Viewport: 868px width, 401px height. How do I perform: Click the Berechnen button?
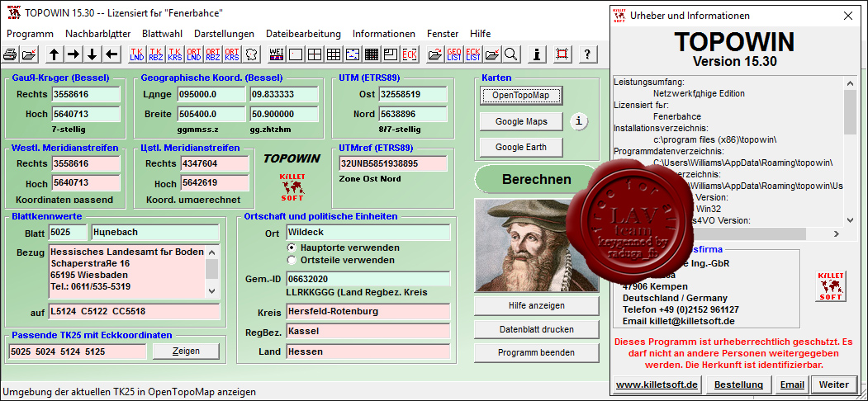[536, 179]
